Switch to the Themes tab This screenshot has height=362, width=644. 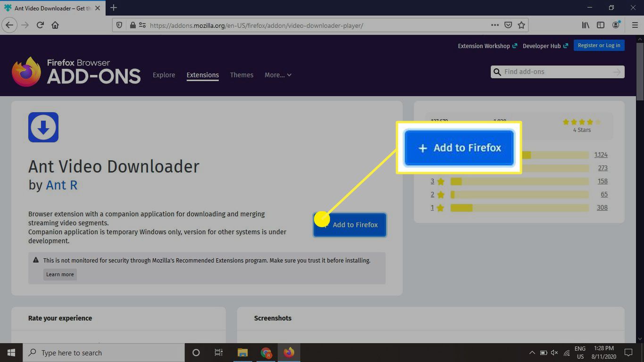[242, 75]
